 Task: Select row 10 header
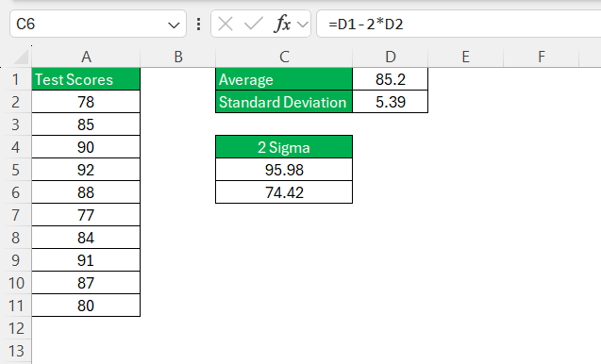15,283
